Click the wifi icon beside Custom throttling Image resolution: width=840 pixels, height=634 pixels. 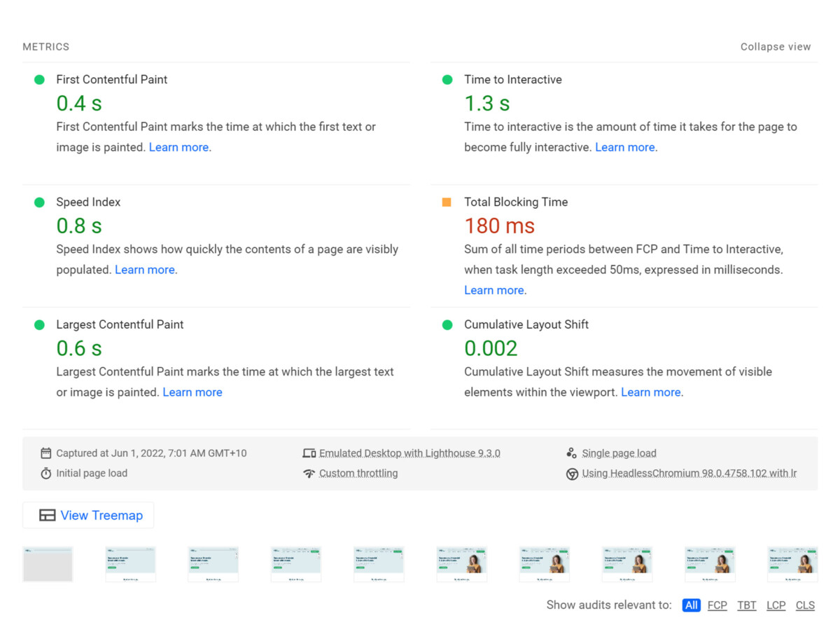309,473
